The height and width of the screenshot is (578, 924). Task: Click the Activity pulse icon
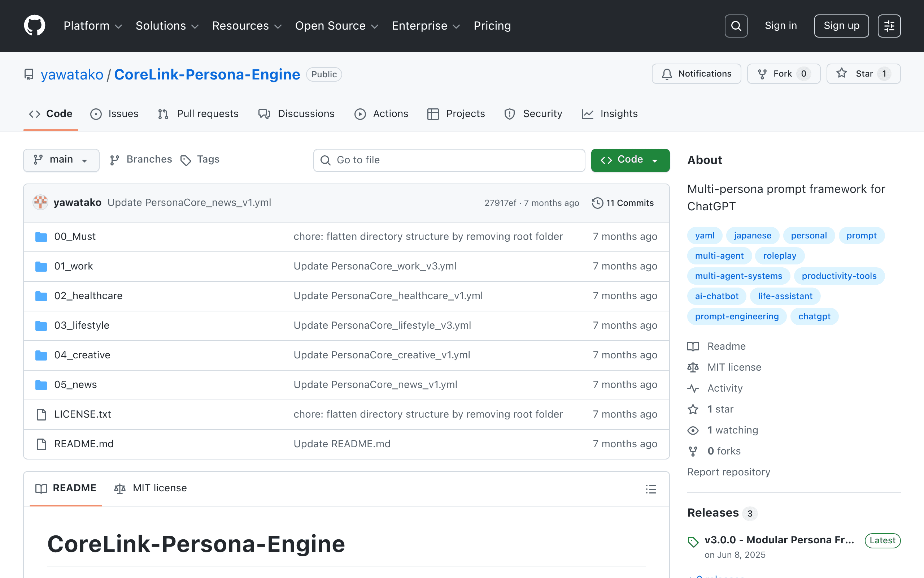click(693, 388)
